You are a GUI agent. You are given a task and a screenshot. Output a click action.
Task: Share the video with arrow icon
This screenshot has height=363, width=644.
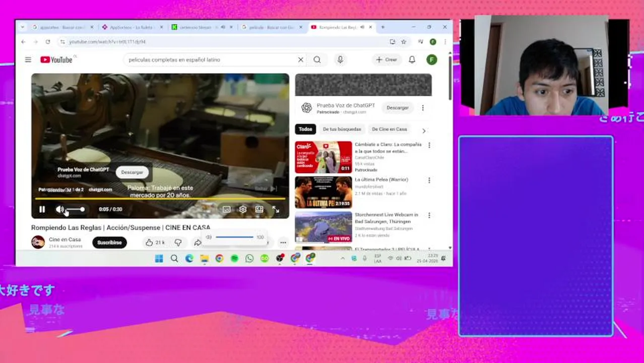point(198,243)
